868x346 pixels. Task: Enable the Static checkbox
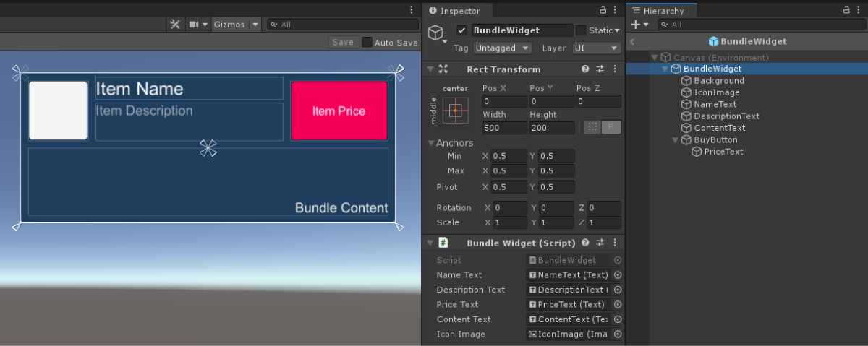(x=581, y=30)
